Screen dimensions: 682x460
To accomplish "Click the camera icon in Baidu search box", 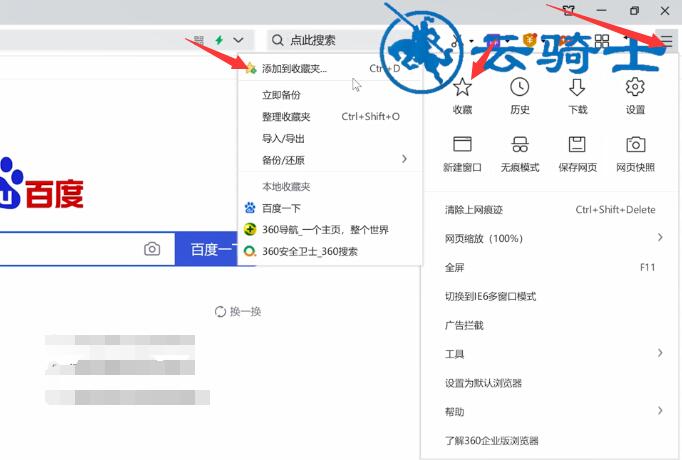I will click(152, 249).
